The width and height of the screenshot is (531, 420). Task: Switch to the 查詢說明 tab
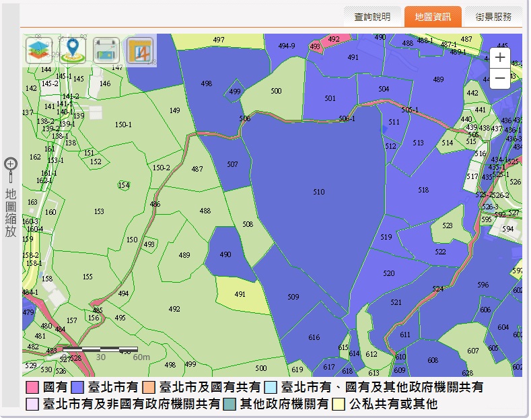pyautogui.click(x=372, y=17)
